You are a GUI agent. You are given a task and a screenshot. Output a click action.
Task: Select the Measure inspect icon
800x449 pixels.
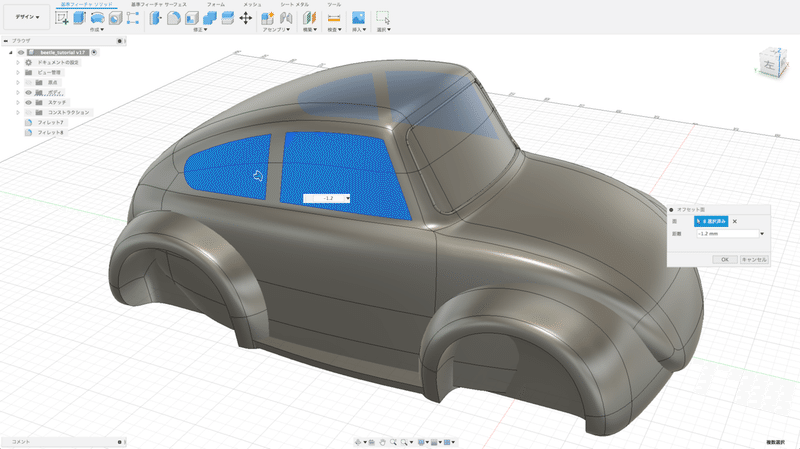[334, 18]
